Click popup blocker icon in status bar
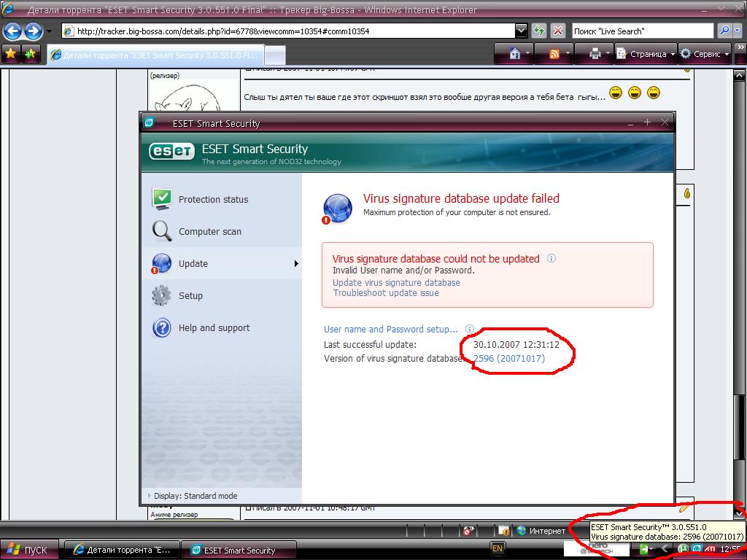This screenshot has height=560, width=747. 503,530
